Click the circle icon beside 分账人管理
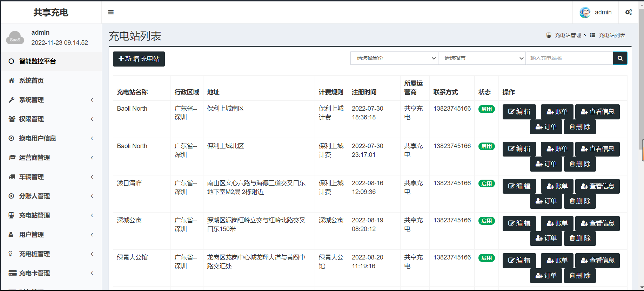This screenshot has width=644, height=291. 12,196
